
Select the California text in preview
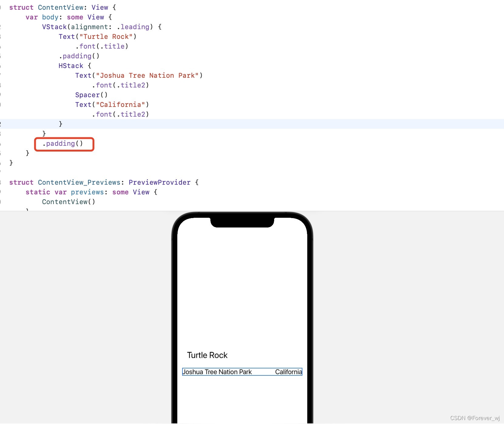click(x=288, y=372)
